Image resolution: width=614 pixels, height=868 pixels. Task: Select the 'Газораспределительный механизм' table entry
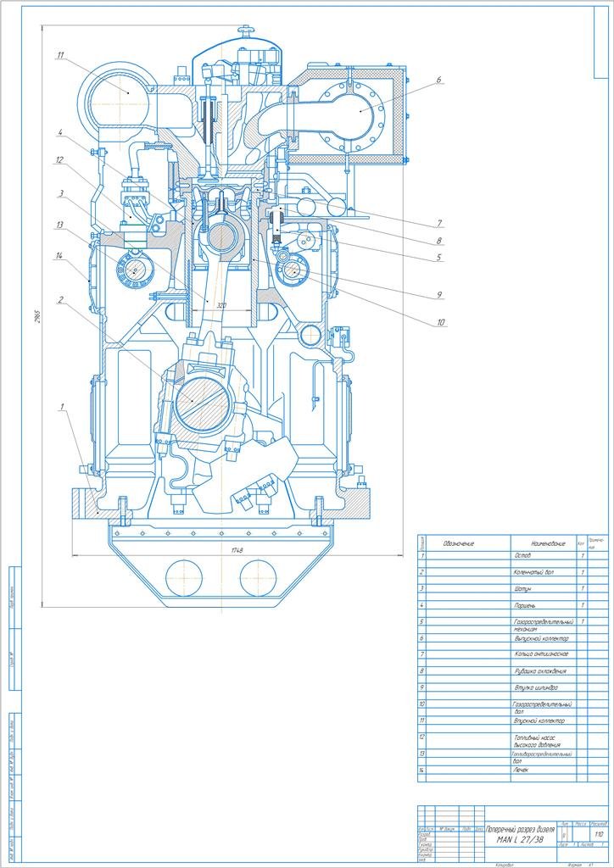point(543,625)
